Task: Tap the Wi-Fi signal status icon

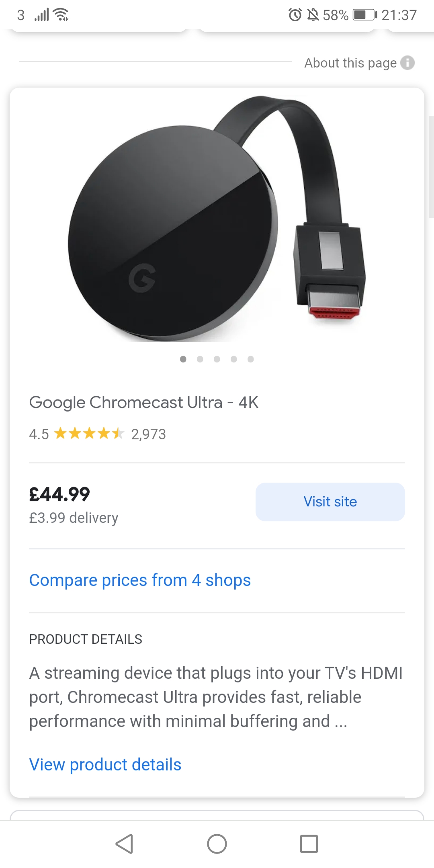Action: (x=61, y=15)
